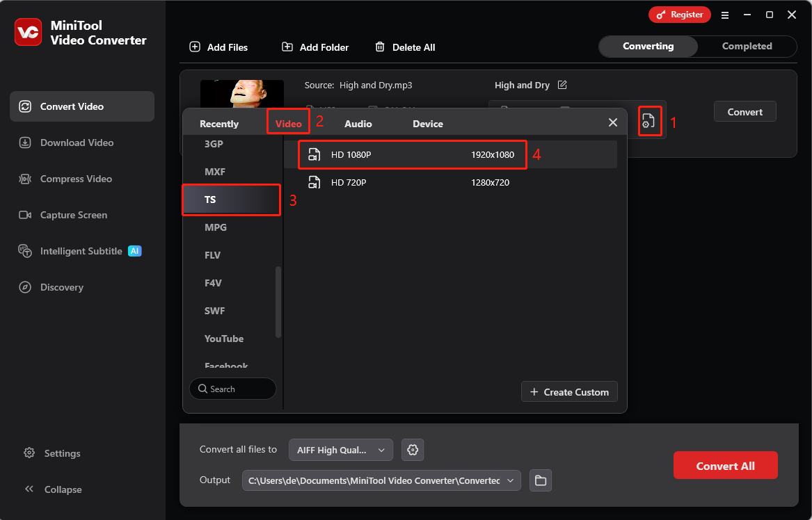Select the TS format category
The image size is (812, 520).
click(231, 200)
